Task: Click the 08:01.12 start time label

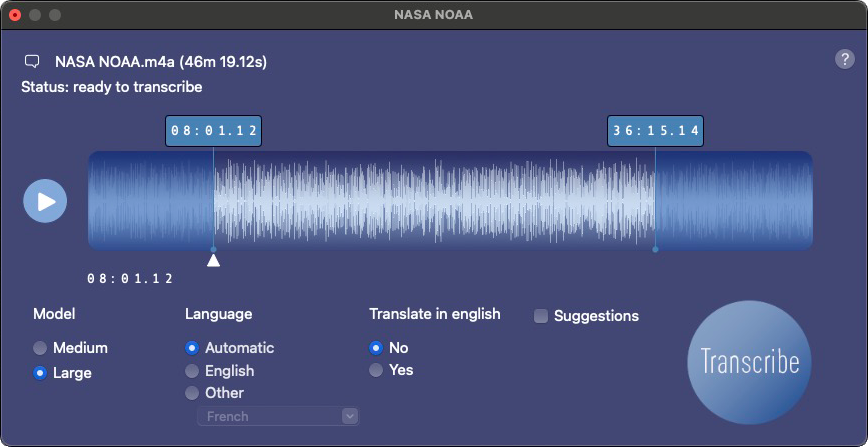Action: (x=213, y=131)
